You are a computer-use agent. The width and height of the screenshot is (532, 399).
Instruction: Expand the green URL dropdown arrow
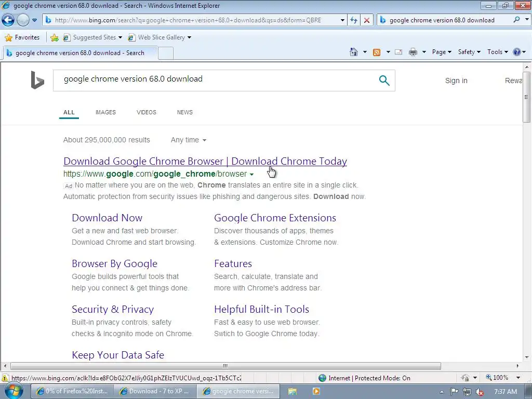point(251,175)
